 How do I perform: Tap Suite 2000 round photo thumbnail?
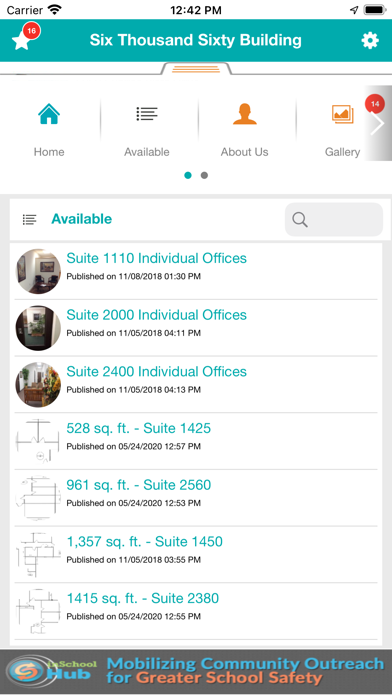(38, 328)
